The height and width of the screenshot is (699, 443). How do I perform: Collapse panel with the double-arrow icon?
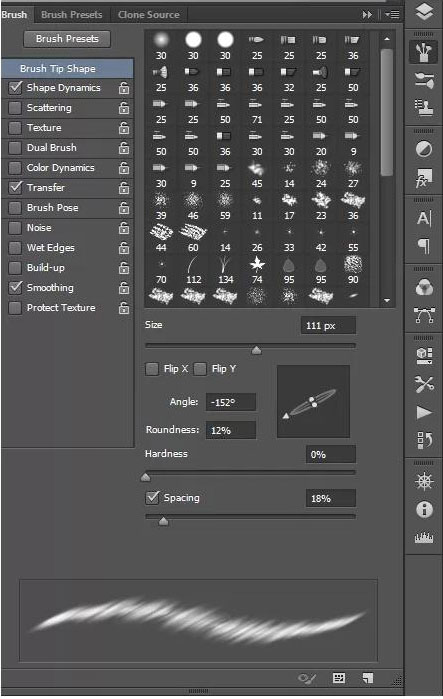367,15
